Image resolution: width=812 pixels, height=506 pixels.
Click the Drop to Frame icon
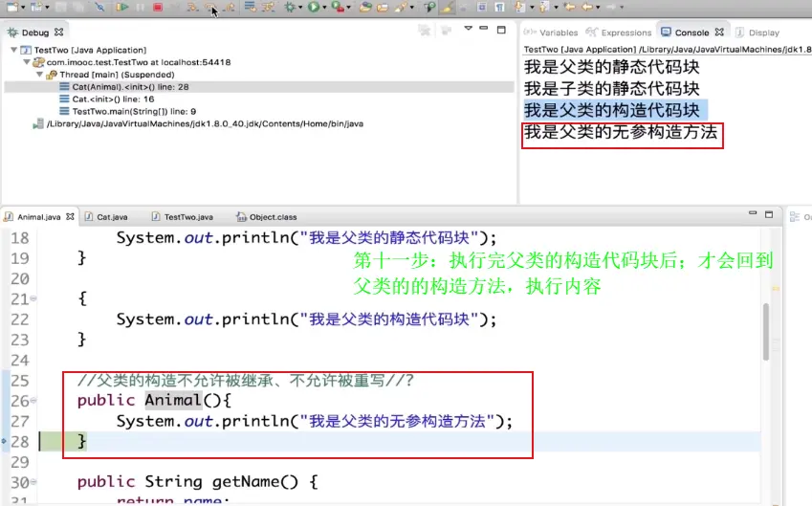[x=251, y=7]
